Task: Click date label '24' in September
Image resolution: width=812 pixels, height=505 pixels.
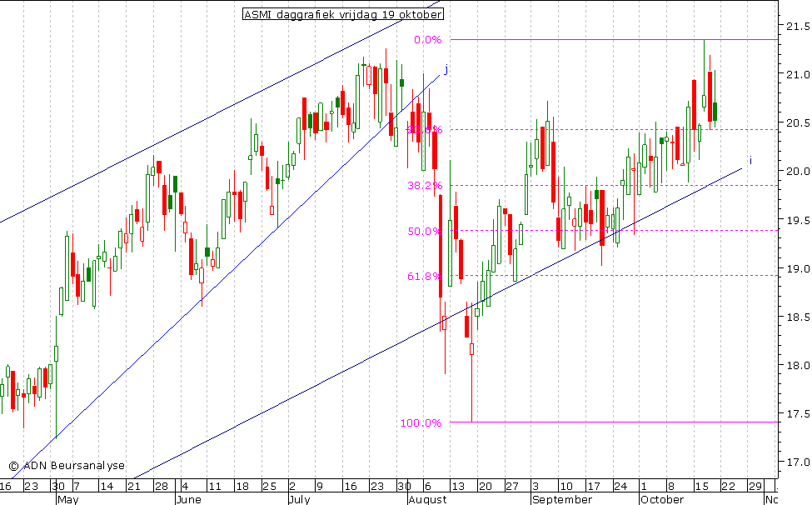Action: pos(620,487)
